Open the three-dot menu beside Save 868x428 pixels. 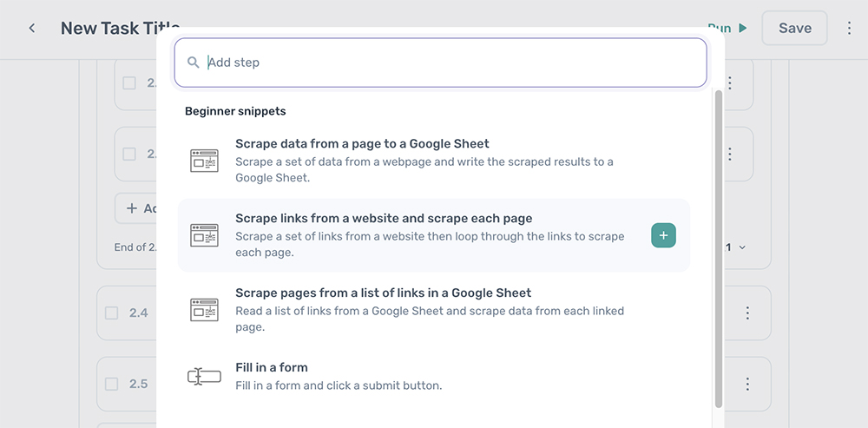(x=849, y=29)
